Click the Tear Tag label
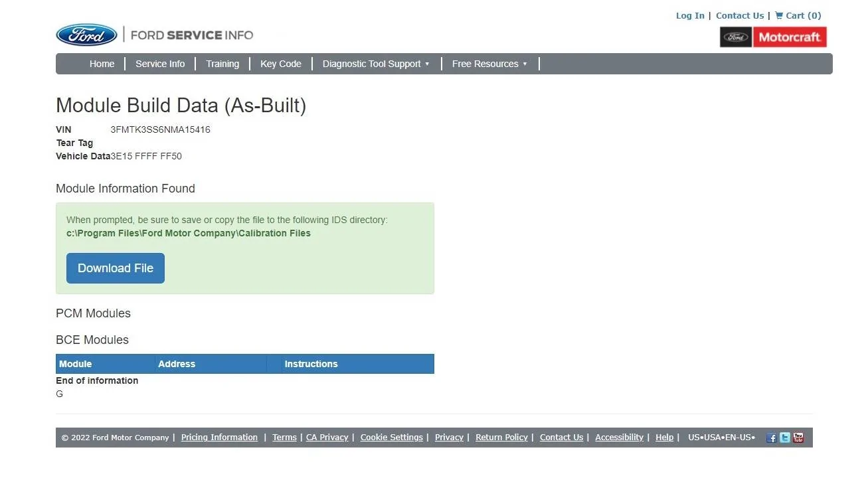Image resolution: width=868 pixels, height=488 pixels. (74, 143)
